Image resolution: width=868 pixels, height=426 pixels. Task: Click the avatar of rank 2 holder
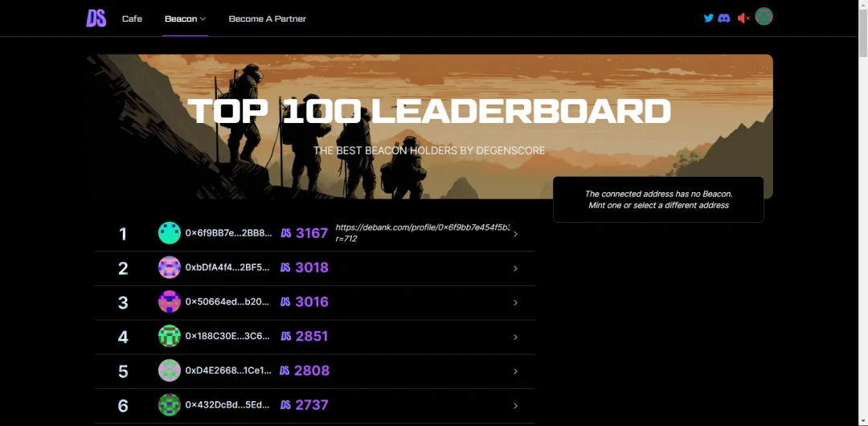pyautogui.click(x=170, y=268)
